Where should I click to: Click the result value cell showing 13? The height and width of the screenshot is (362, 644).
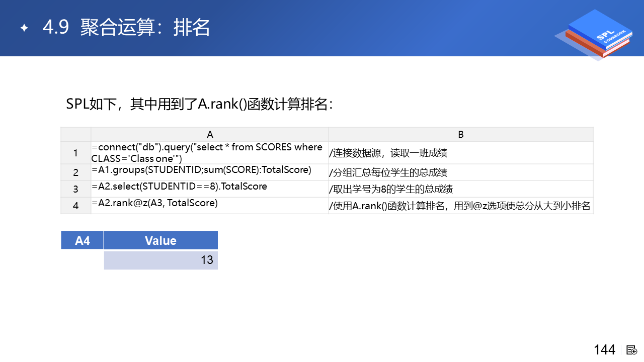point(160,260)
